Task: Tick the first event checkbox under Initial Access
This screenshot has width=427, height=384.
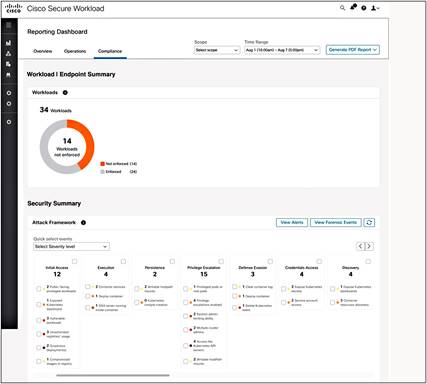Action: [39, 289]
